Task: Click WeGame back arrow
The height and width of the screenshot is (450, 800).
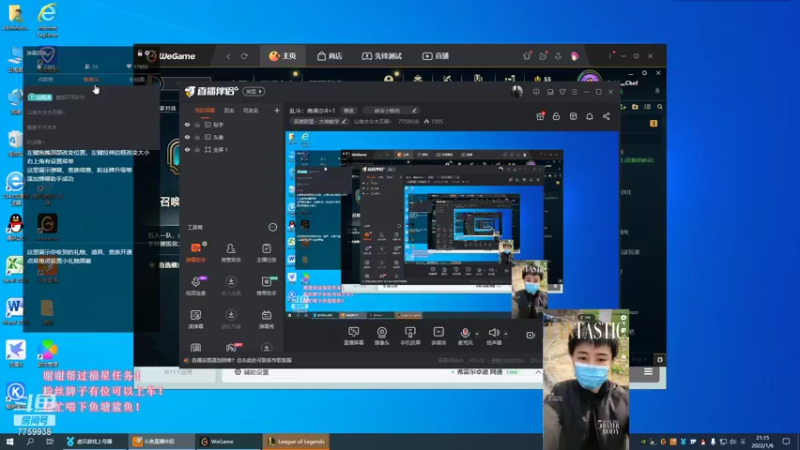Action: 228,56
